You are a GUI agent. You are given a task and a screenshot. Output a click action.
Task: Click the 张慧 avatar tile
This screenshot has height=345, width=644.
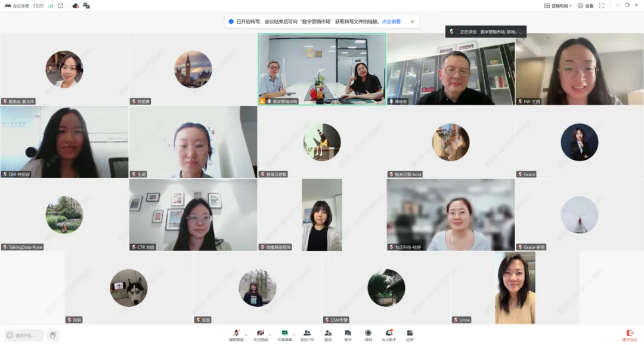(x=257, y=288)
